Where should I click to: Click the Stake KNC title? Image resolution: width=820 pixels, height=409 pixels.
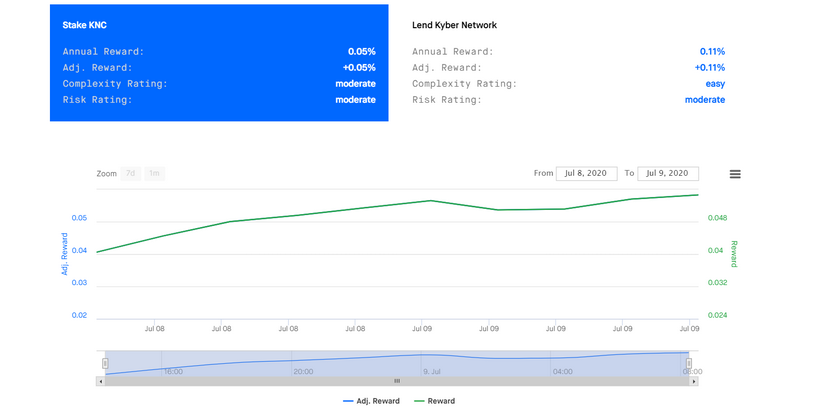(84, 25)
